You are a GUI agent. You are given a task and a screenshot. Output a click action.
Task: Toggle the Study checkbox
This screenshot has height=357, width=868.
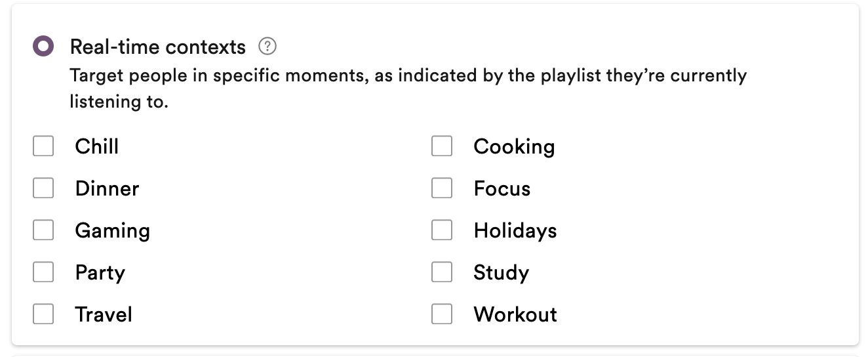click(442, 272)
